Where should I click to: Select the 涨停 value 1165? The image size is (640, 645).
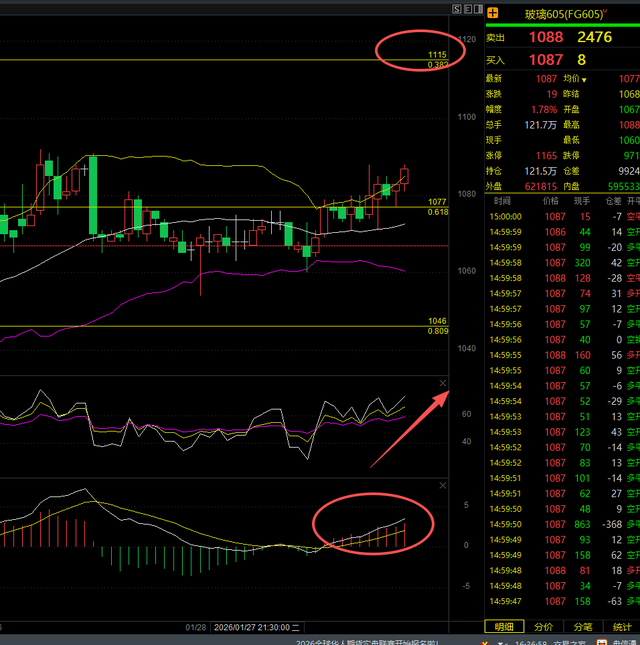[546, 155]
